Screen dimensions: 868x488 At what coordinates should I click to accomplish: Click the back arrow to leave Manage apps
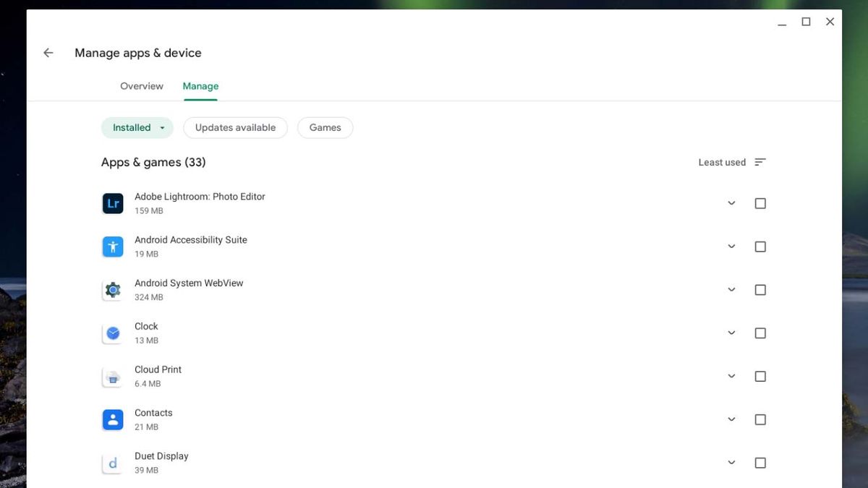(48, 52)
